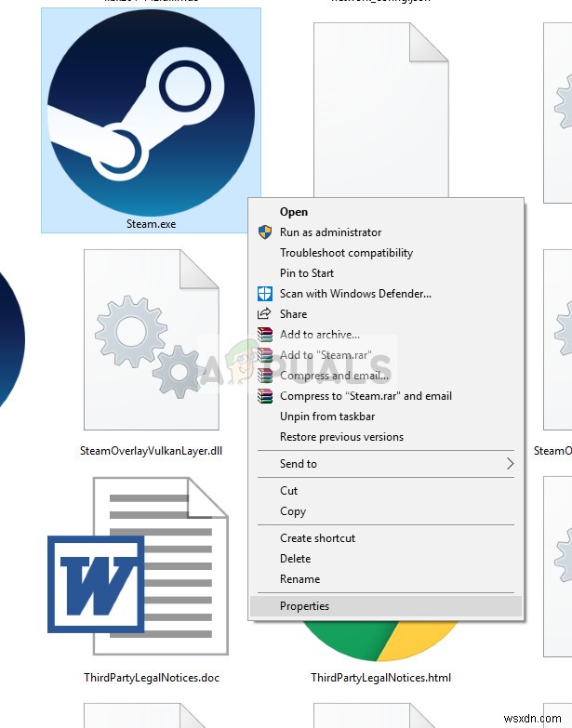
Task: Select the ThirdPartyLegalNotices.html Chrome icon
Action: [380, 641]
